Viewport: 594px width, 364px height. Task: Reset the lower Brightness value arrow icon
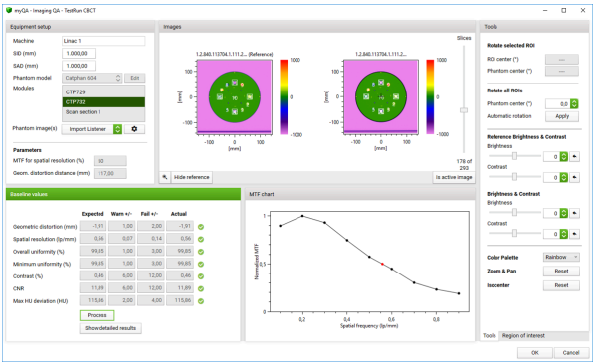tap(574, 213)
